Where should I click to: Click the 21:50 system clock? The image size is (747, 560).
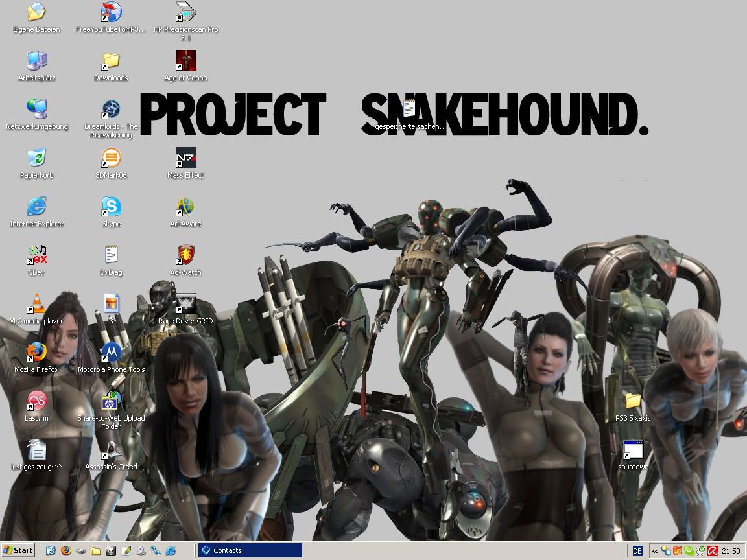click(x=731, y=551)
